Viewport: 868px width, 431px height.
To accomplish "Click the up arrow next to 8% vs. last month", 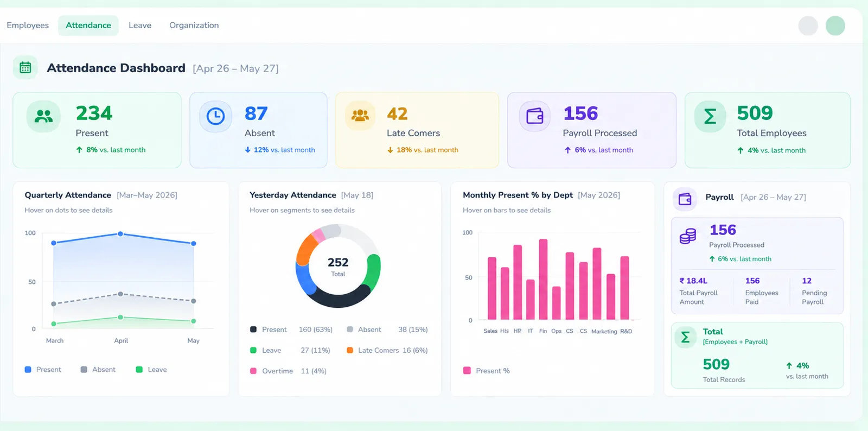I will point(79,150).
